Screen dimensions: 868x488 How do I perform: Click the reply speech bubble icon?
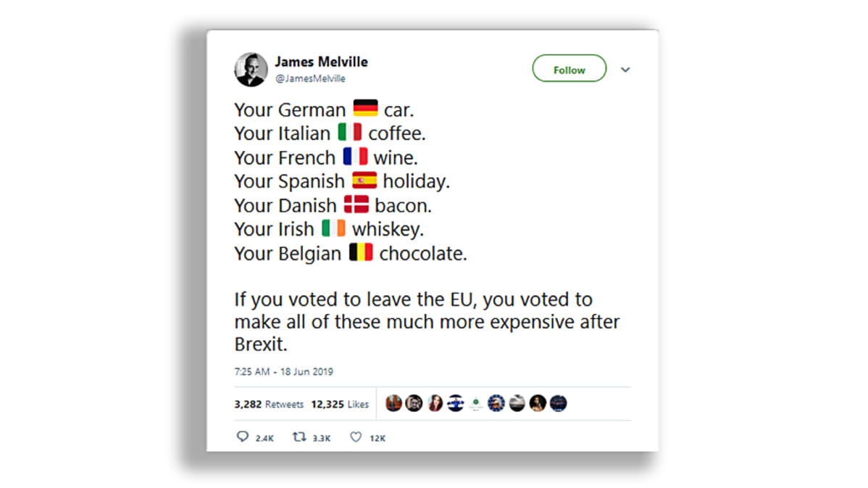pos(243,437)
